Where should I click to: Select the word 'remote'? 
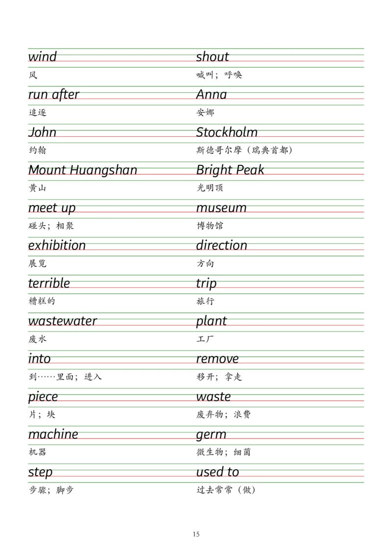[220, 357]
